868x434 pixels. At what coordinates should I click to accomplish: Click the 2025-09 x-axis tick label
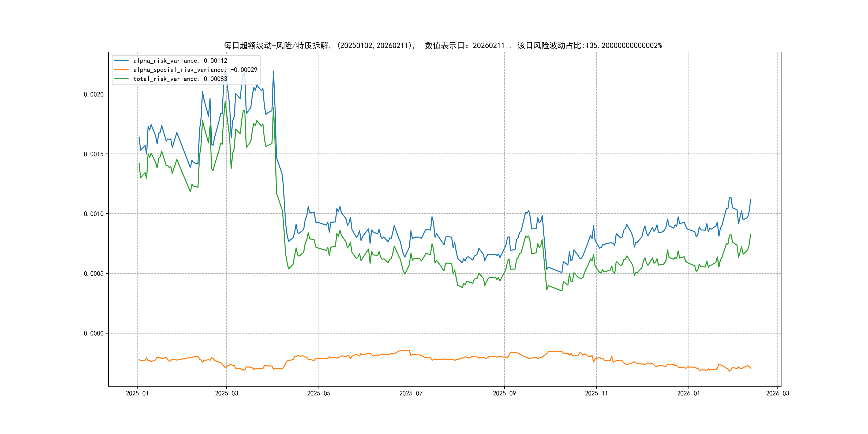click(504, 393)
